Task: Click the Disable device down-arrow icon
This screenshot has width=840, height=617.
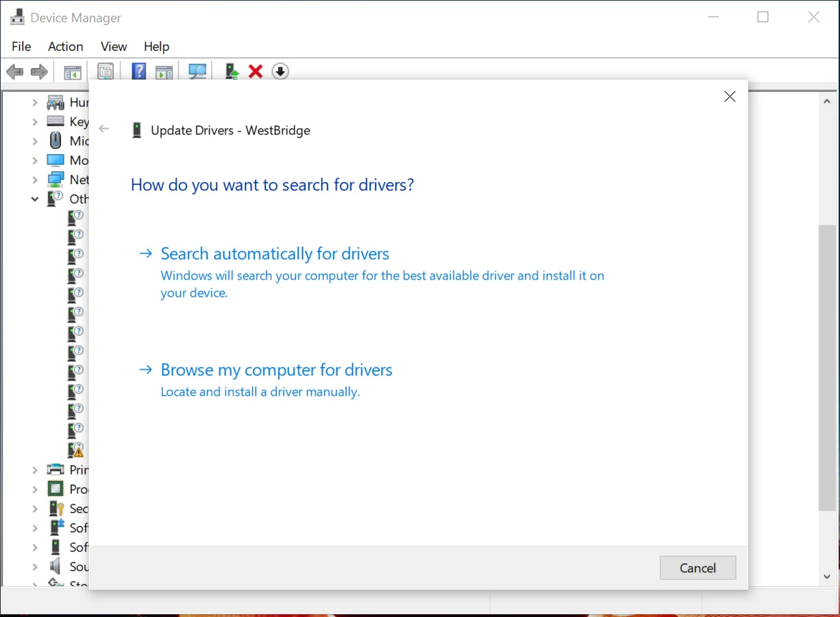Action: tap(280, 71)
